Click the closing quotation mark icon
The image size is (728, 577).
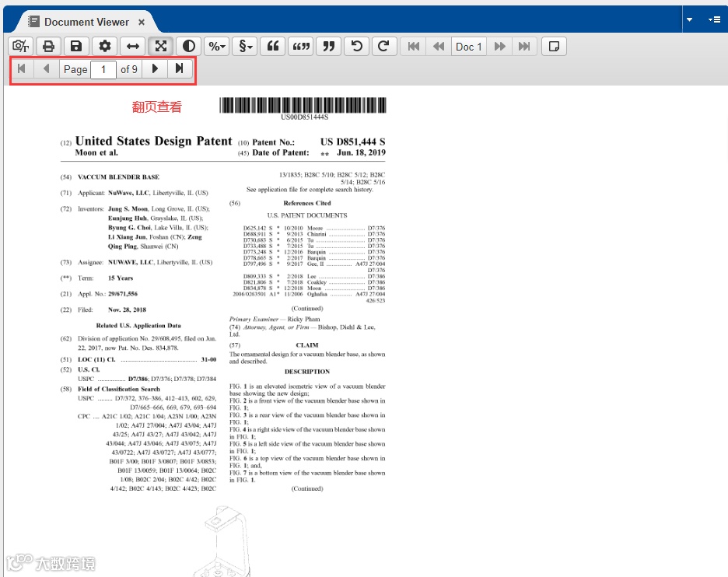point(329,47)
